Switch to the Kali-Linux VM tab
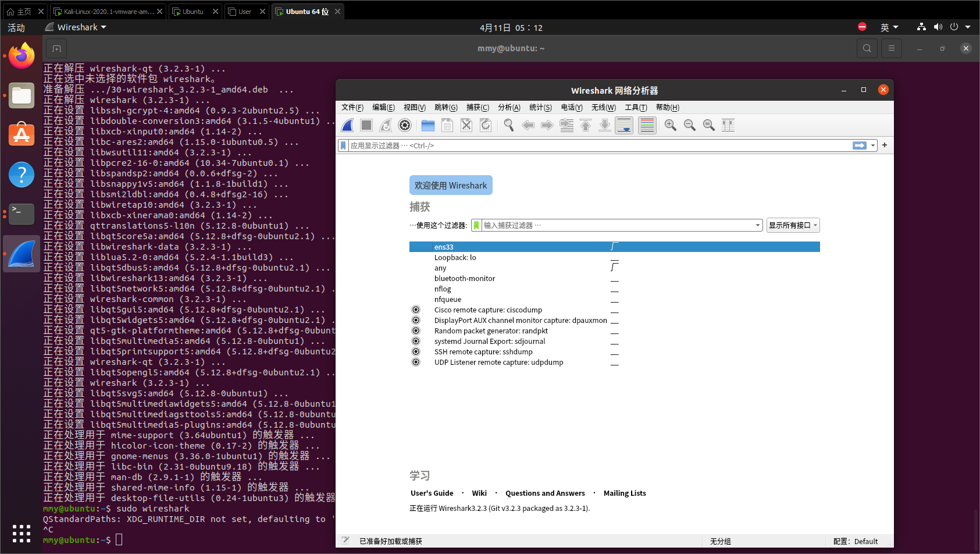Viewport: 980px width, 554px height. point(108,12)
